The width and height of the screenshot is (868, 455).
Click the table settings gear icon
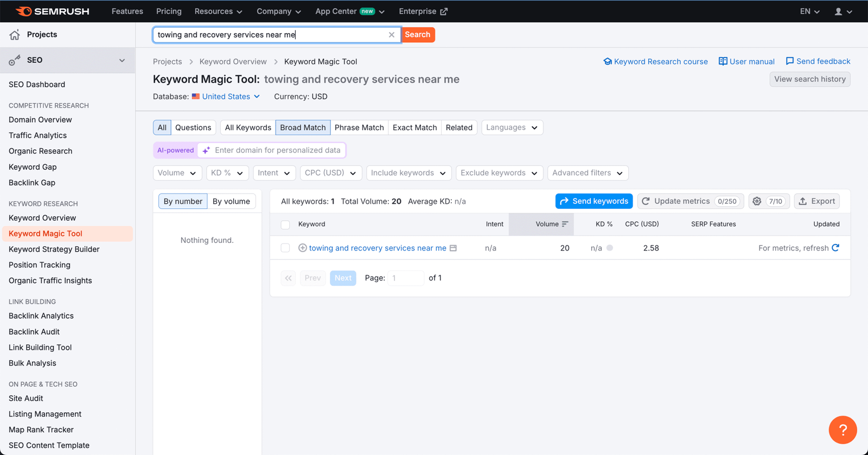coord(757,201)
